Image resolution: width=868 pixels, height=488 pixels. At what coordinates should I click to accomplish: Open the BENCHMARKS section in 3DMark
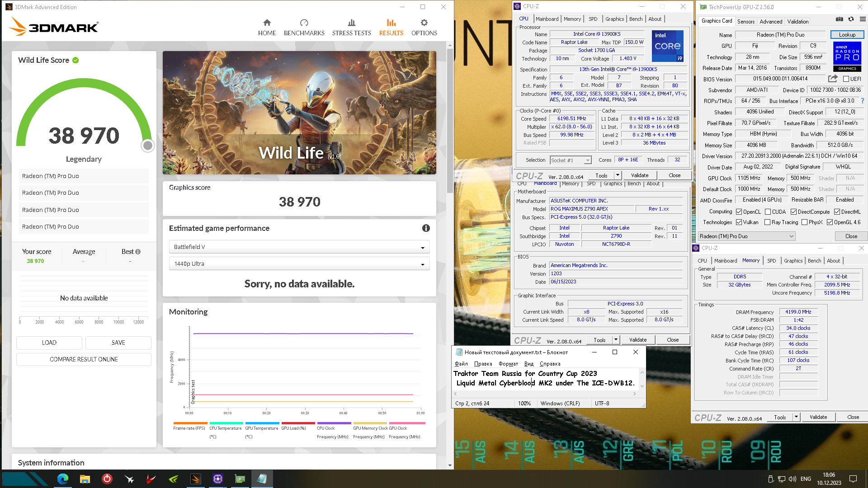tap(304, 28)
